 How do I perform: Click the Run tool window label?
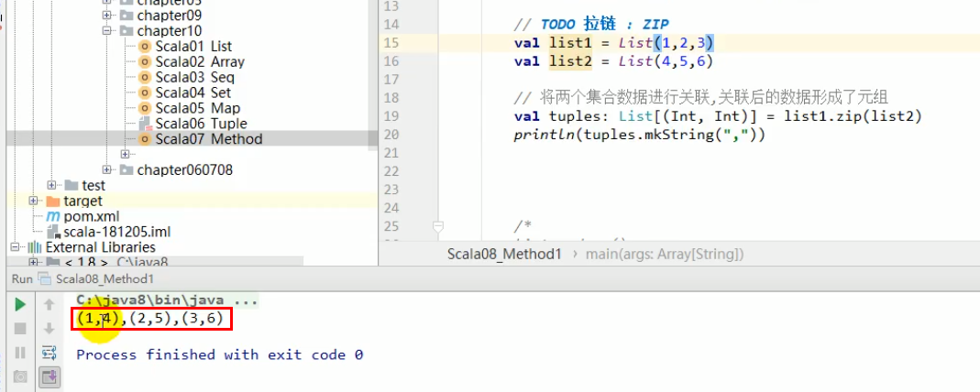click(x=22, y=279)
